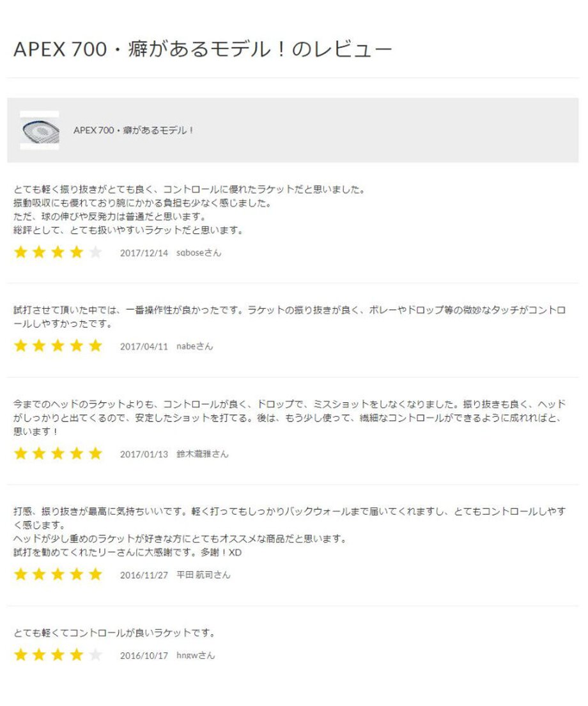
Task: Click the APEX 700 racket thumbnail image
Action: click(x=40, y=130)
